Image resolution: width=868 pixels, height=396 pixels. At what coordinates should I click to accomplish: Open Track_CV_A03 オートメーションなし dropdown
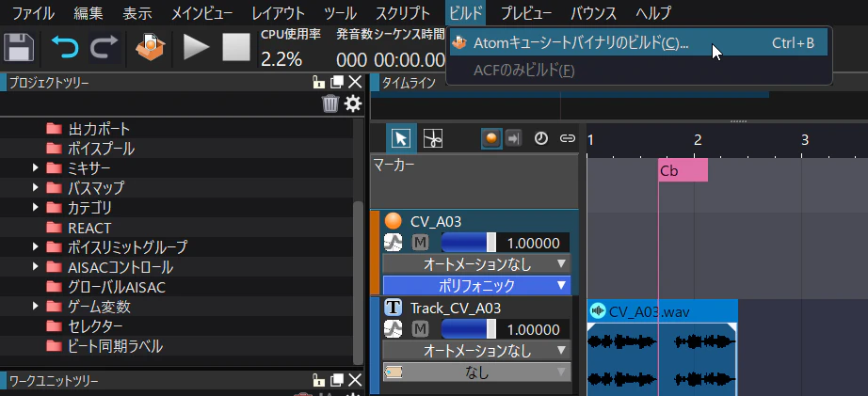[476, 350]
